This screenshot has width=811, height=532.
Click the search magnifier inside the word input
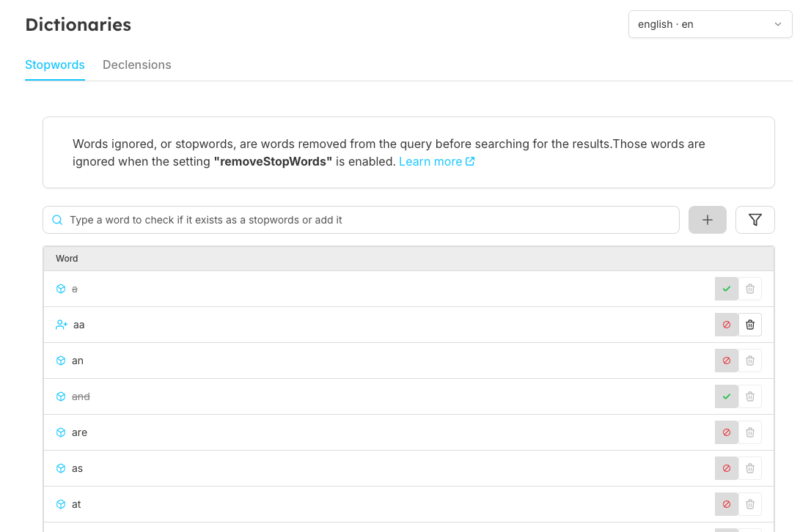[x=57, y=219]
